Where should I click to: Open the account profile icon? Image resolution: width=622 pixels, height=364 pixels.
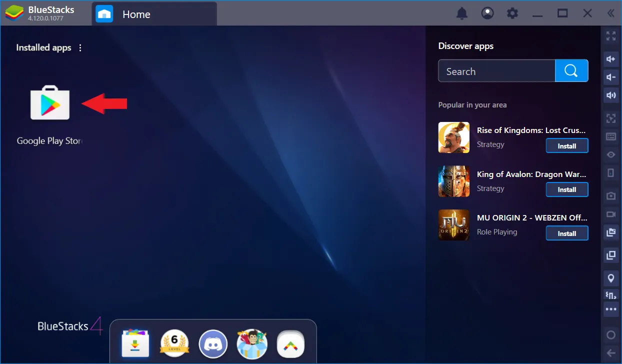click(x=487, y=13)
